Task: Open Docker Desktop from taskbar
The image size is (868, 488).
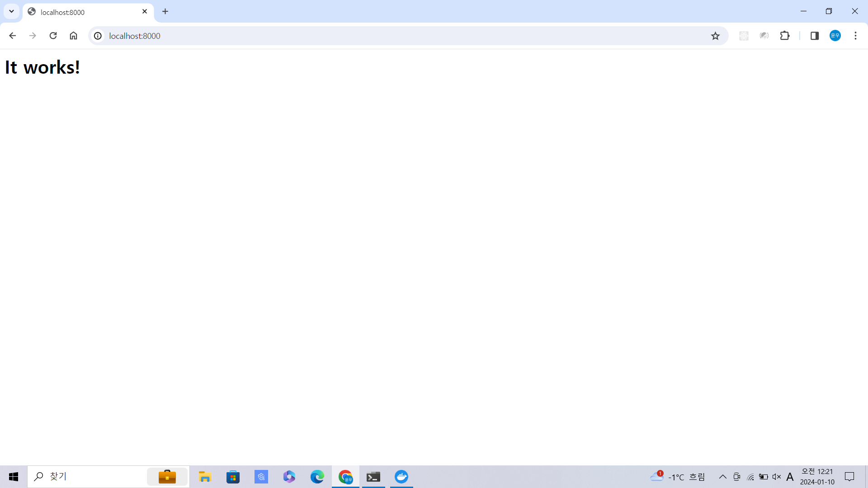Action: 401,477
